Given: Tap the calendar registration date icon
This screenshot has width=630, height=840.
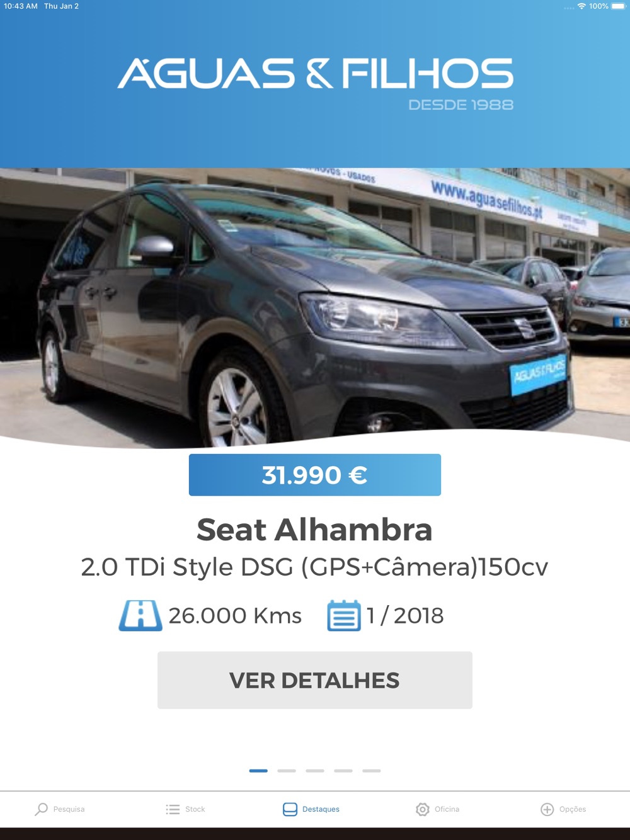Looking at the screenshot, I should point(344,615).
